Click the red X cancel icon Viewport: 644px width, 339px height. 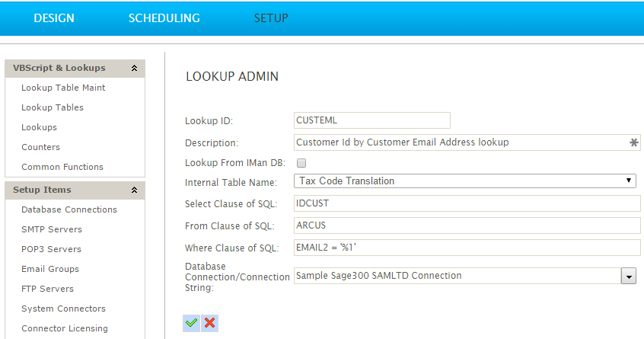pyautogui.click(x=209, y=323)
